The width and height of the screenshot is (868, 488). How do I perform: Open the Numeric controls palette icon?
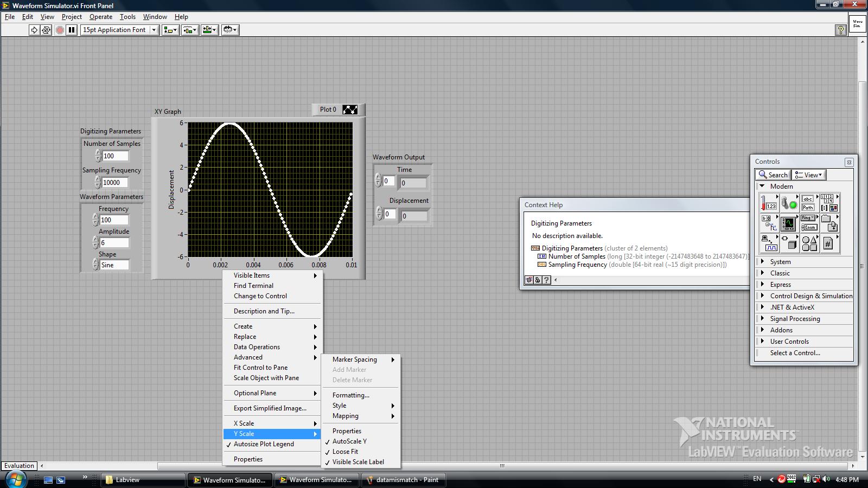click(768, 203)
